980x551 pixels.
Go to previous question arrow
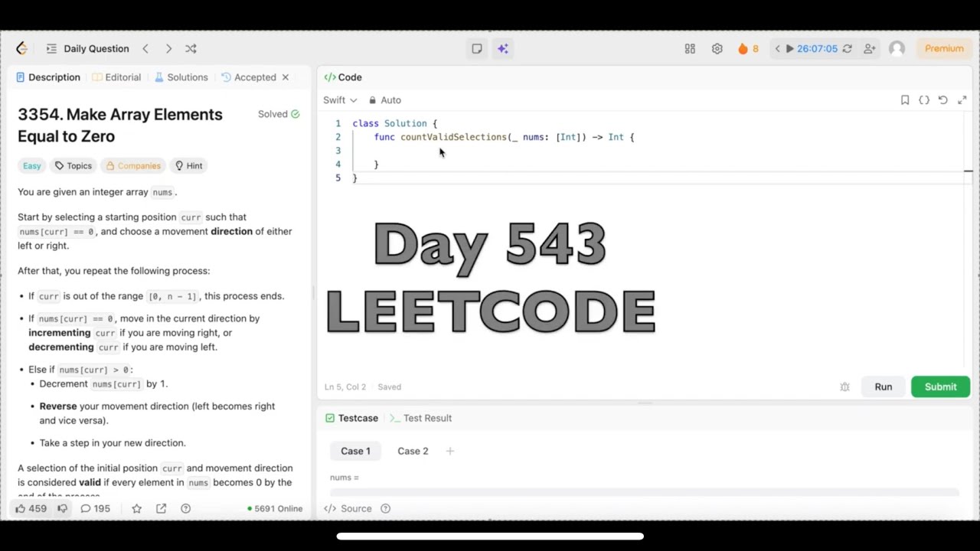[x=145, y=48]
